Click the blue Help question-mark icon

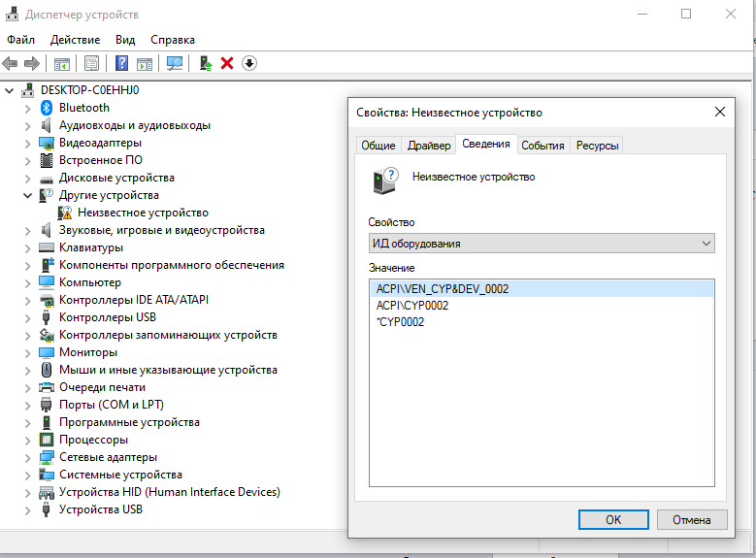[x=122, y=63]
